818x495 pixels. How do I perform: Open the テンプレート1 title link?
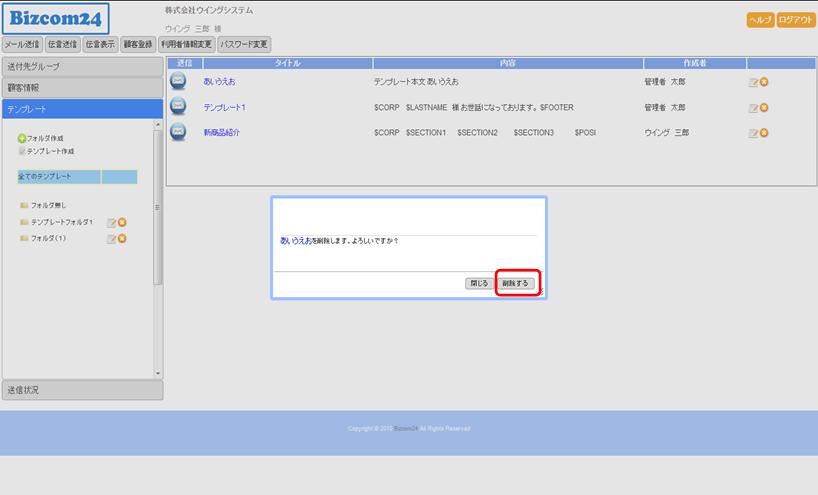(224, 107)
